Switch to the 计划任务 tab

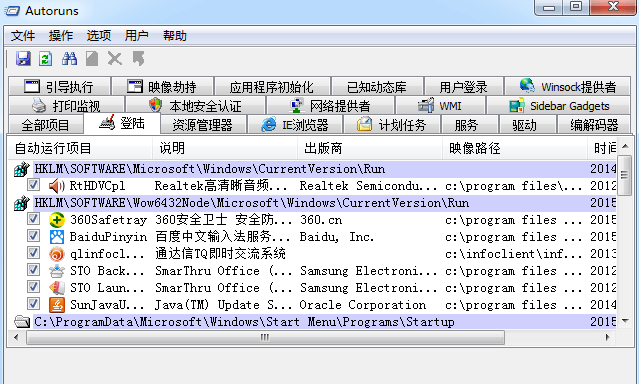(392, 124)
